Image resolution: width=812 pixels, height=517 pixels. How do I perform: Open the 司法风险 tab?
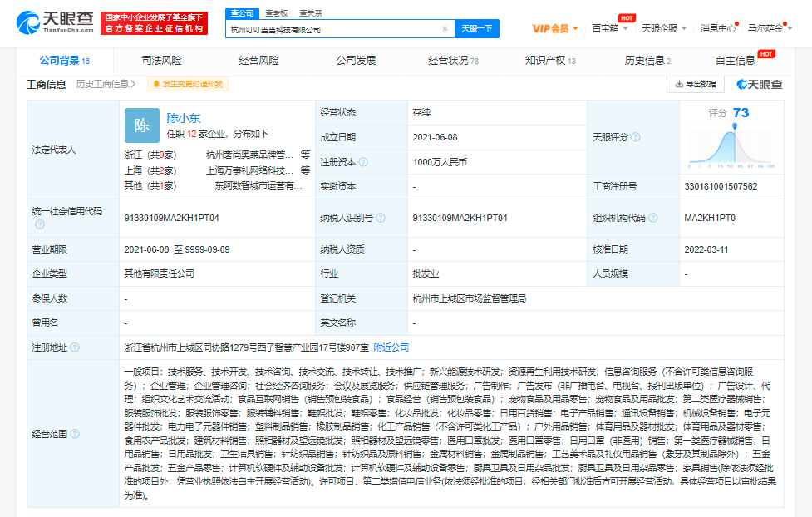[161, 61]
